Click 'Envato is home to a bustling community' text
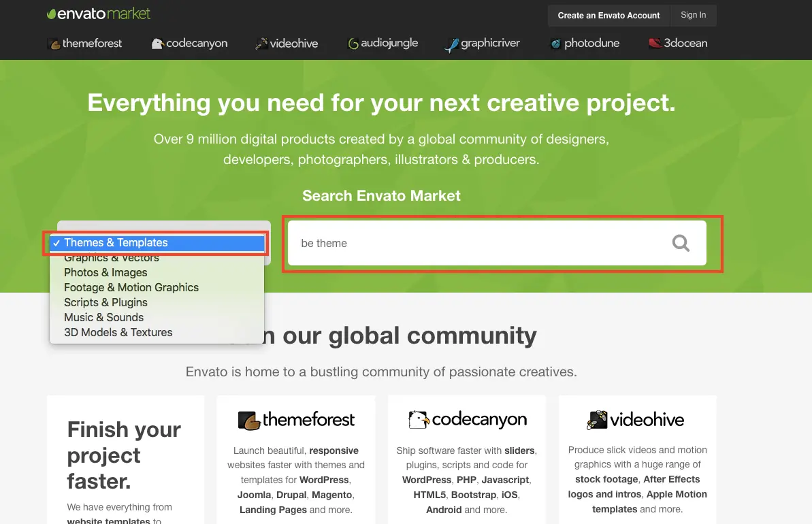The height and width of the screenshot is (524, 812). pyautogui.click(x=381, y=372)
